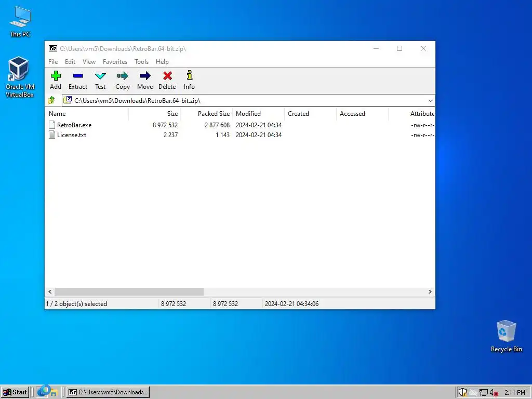Image resolution: width=532 pixels, height=399 pixels.
Task: Click the muted volume tray icon
Action: 494,393
